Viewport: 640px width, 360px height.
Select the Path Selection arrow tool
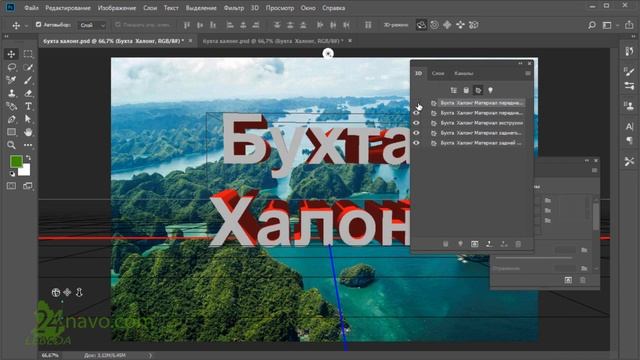(28, 119)
